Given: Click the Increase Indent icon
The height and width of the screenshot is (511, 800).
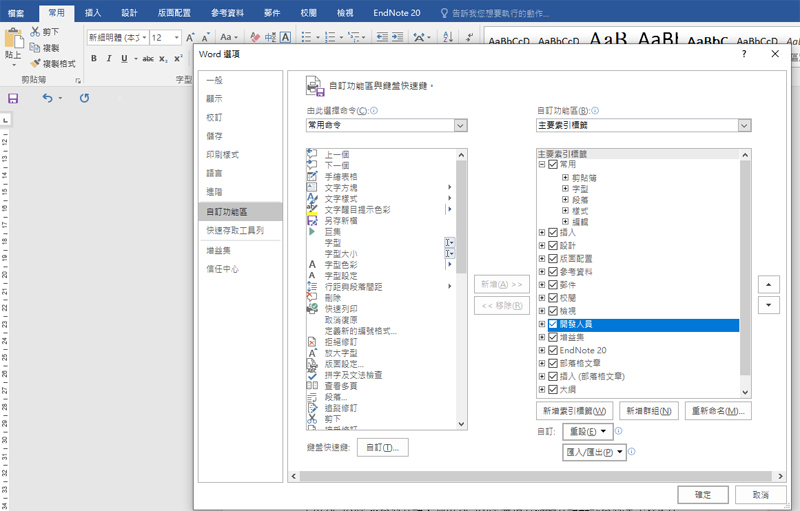Looking at the screenshot, I should (x=397, y=37).
